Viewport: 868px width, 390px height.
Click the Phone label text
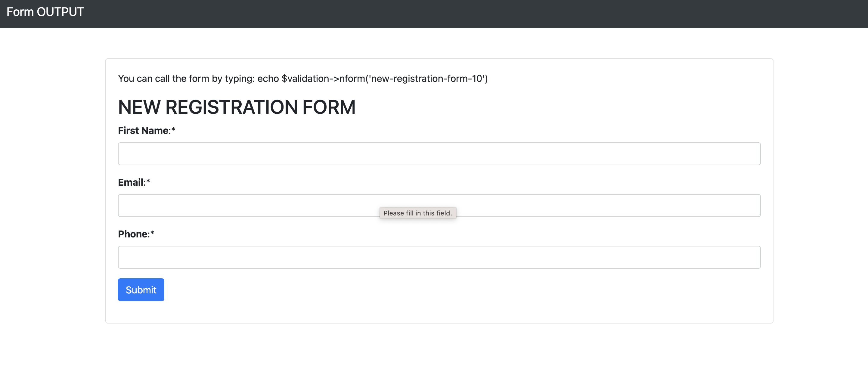(x=133, y=234)
